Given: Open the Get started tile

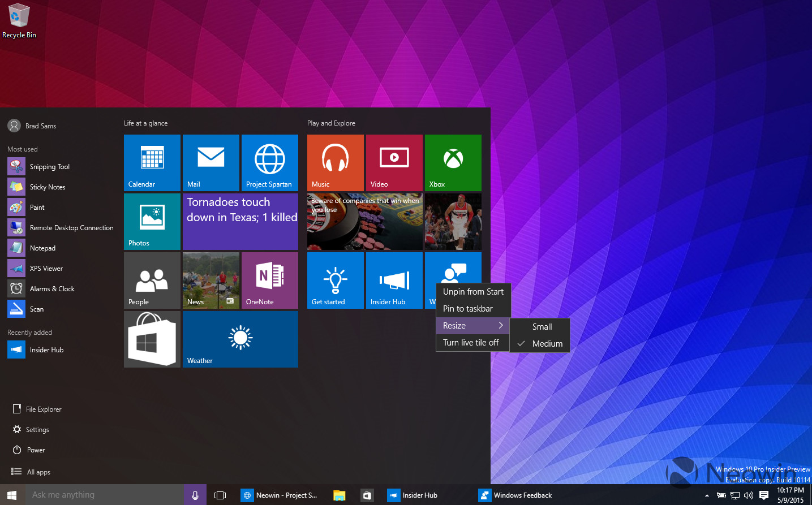Looking at the screenshot, I should point(336,280).
